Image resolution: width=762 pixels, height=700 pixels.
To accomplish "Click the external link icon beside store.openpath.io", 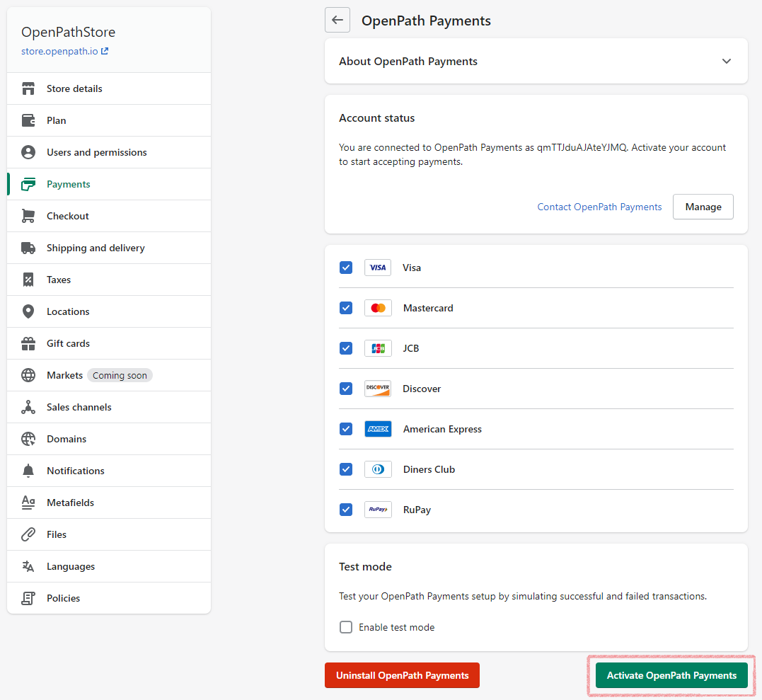I will click(x=105, y=50).
